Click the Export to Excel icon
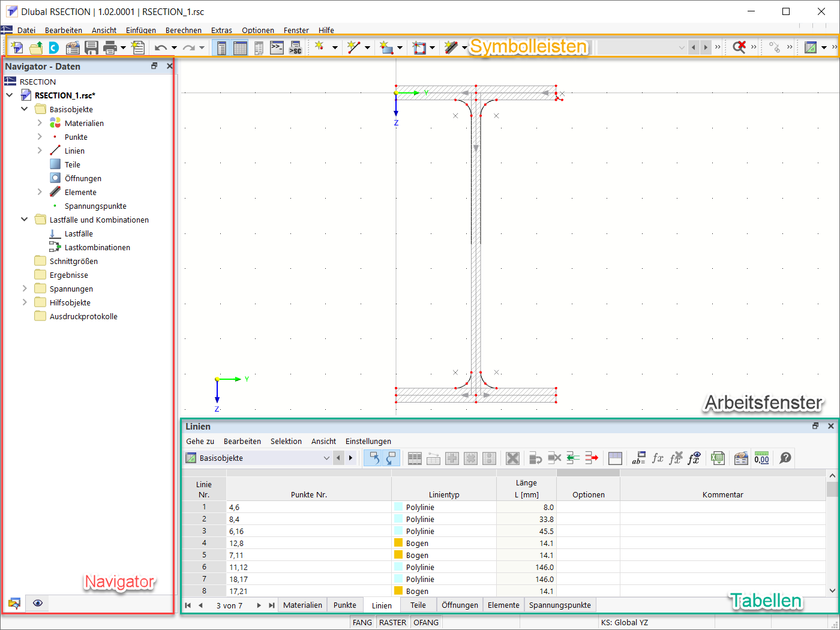 tap(718, 458)
